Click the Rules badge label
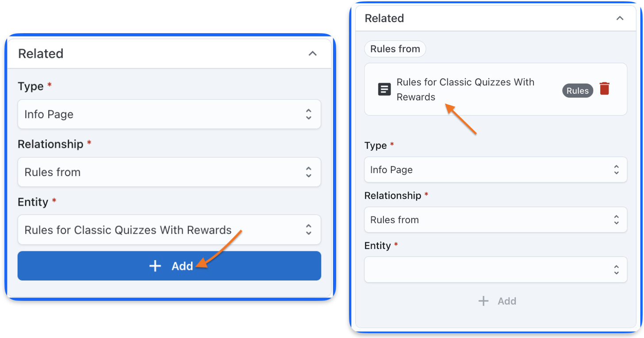644x338 pixels. (x=578, y=91)
